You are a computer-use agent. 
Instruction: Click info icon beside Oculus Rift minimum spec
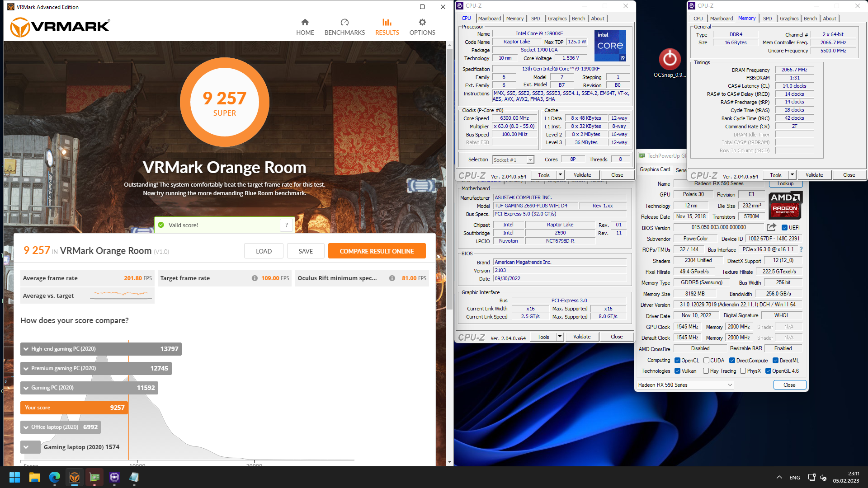392,278
